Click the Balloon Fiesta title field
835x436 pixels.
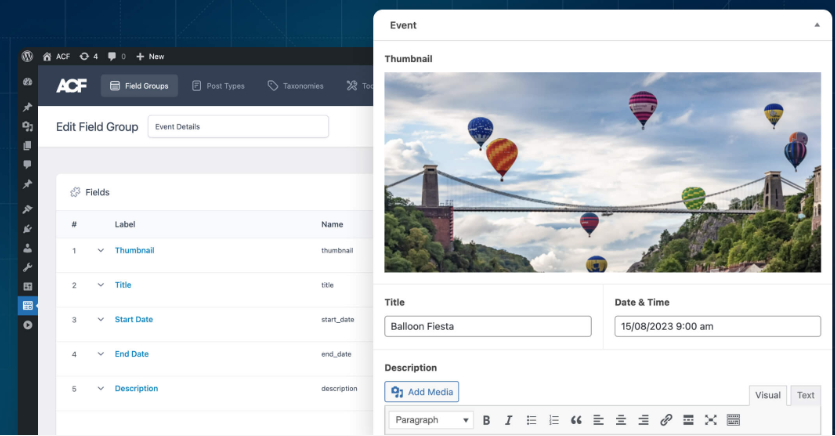pyautogui.click(x=488, y=326)
